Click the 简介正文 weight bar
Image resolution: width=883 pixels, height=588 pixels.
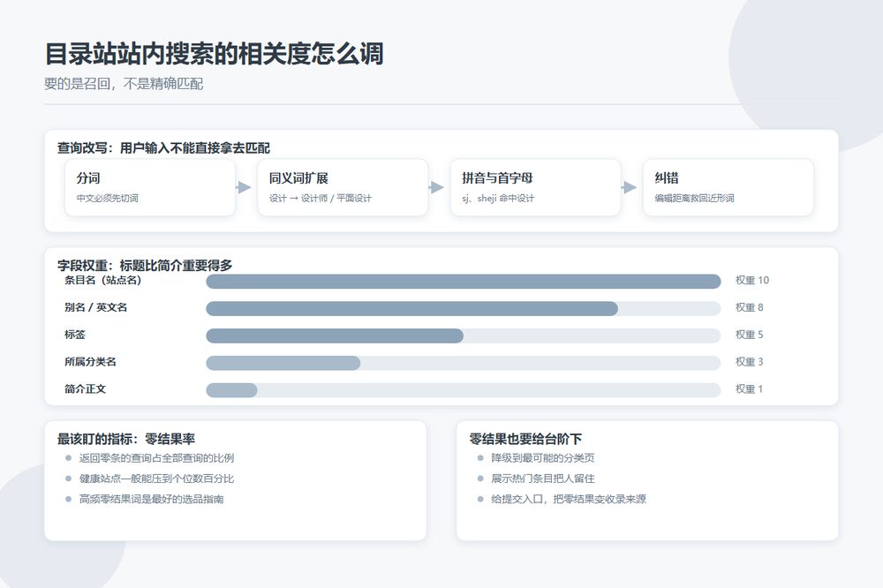click(x=464, y=390)
